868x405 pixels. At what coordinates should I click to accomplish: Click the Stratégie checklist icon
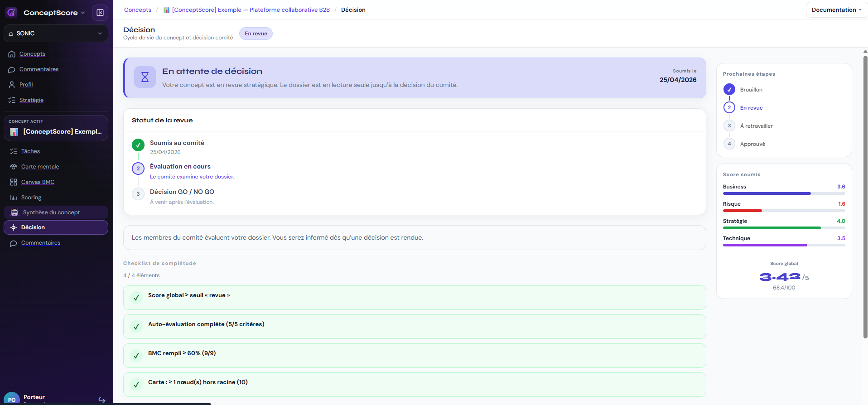[x=12, y=100]
